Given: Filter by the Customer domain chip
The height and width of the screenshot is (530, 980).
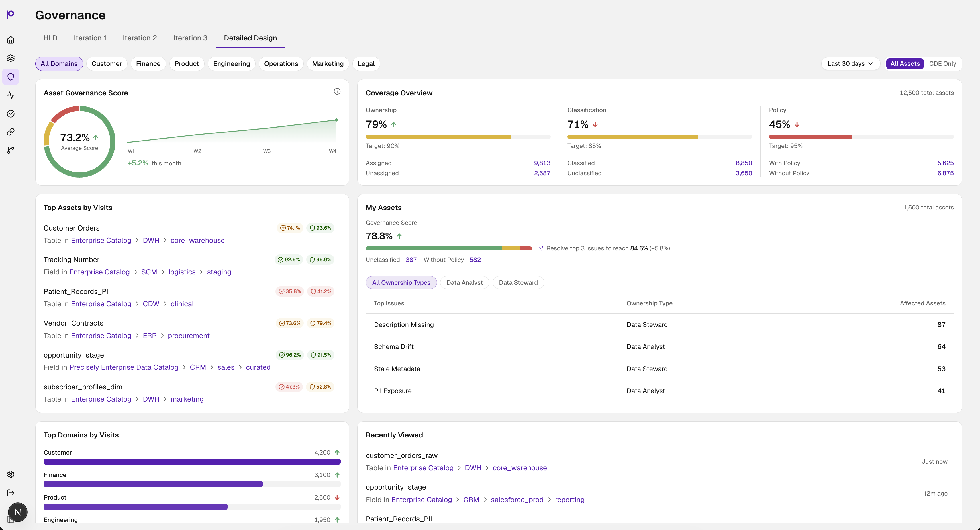Looking at the screenshot, I should point(107,64).
